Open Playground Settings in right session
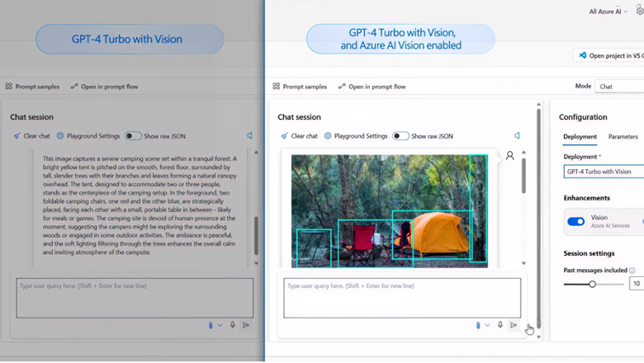The height and width of the screenshot is (363, 644). (x=356, y=136)
